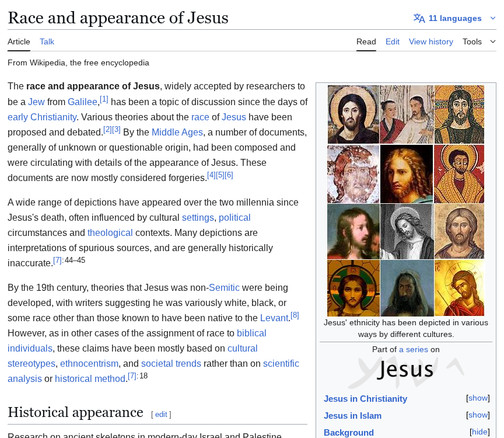
Task: Switch to the Article tab
Action: tap(19, 42)
